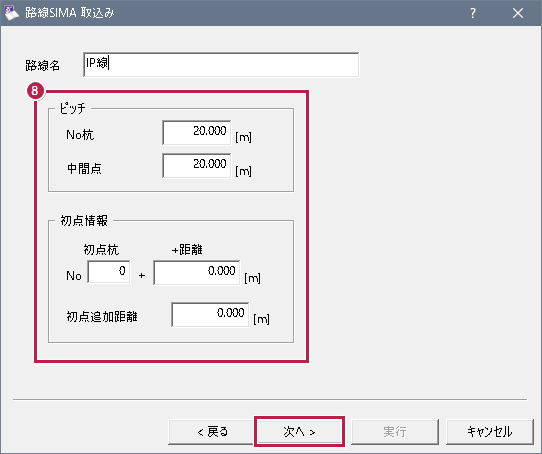Click the 路線名 label
The width and height of the screenshot is (542, 454).
[x=43, y=65]
